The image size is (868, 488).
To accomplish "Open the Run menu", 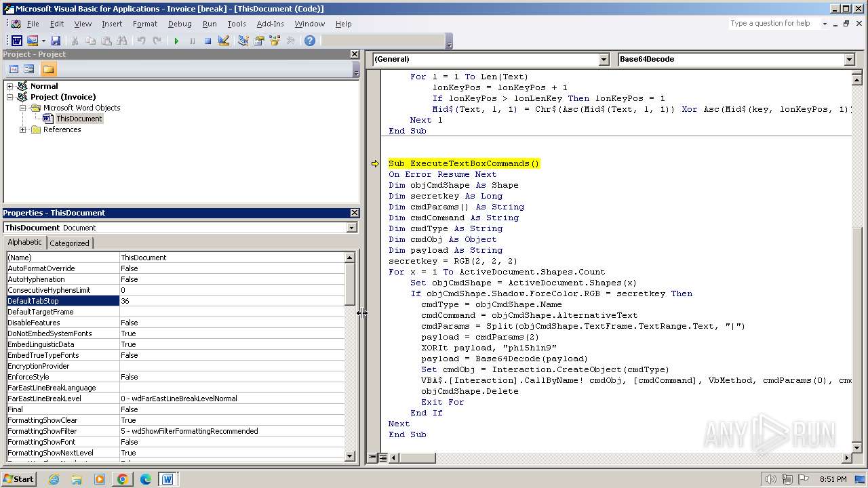I will pos(210,24).
